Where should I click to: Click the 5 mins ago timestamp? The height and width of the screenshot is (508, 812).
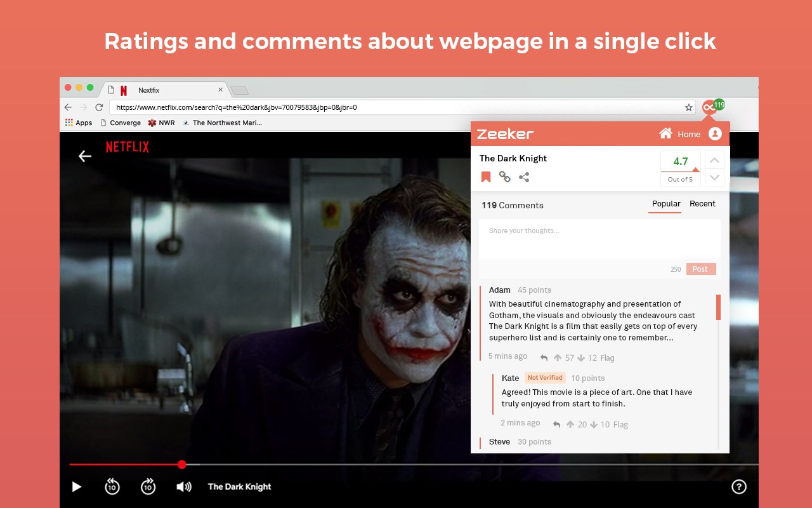pyautogui.click(x=508, y=356)
